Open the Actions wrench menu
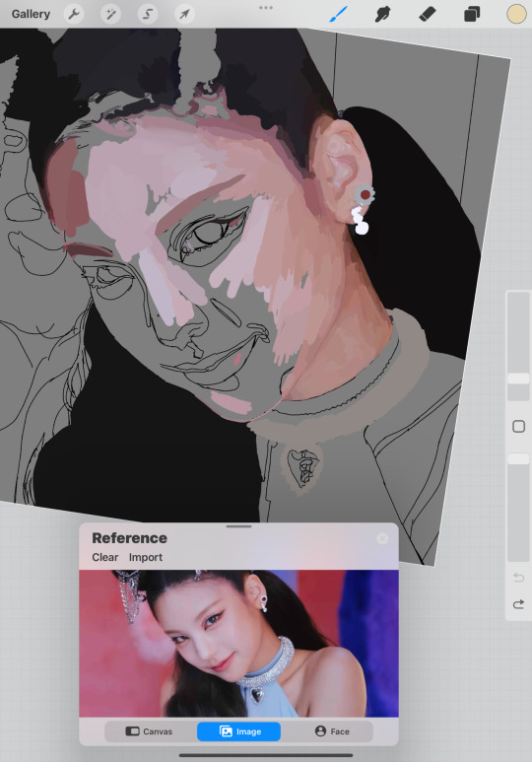This screenshot has height=762, width=532. pyautogui.click(x=74, y=14)
